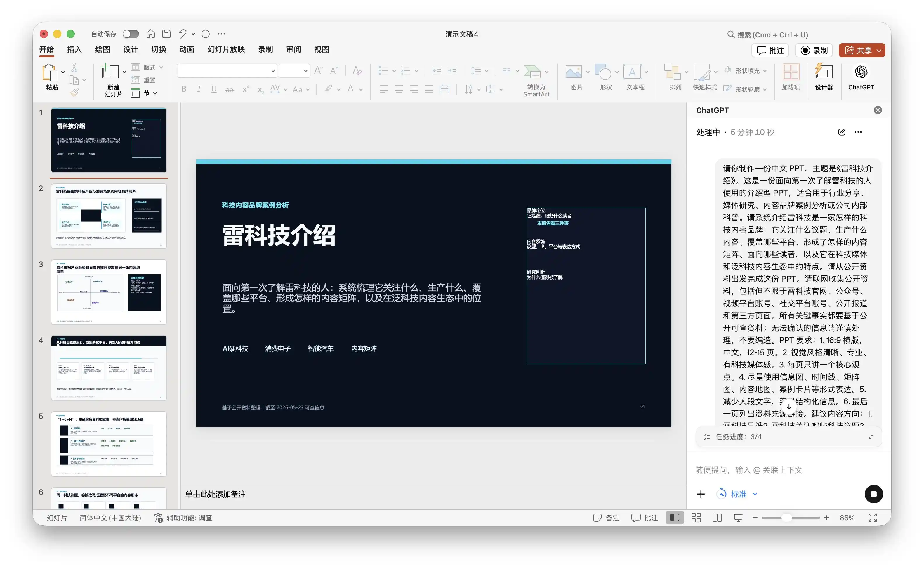Click the Paste icon
Image resolution: width=924 pixels, height=569 pixels.
[51, 72]
